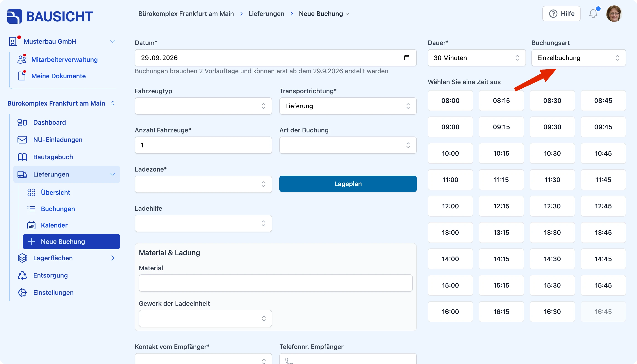Click the Übersicht grid icon
This screenshot has width=637, height=364.
31,192
